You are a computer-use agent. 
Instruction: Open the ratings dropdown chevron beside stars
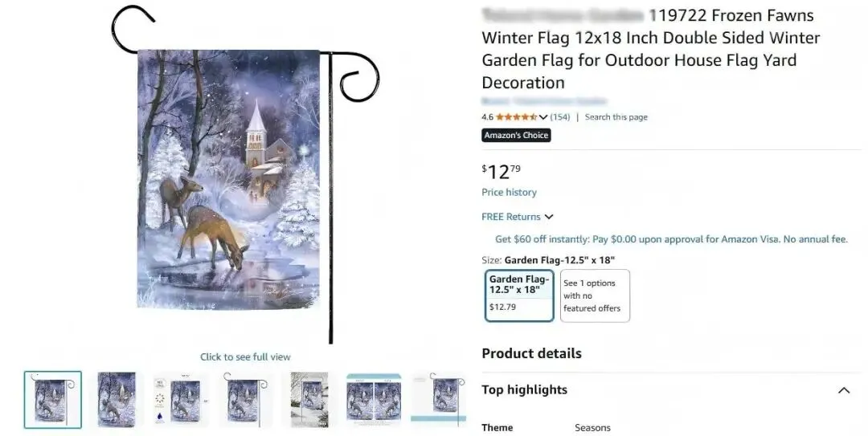click(543, 116)
